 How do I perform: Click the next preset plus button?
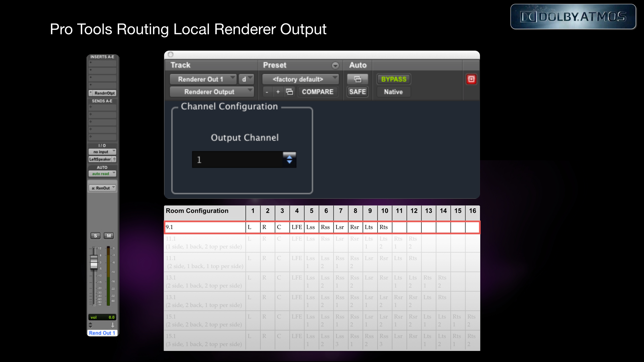[278, 92]
